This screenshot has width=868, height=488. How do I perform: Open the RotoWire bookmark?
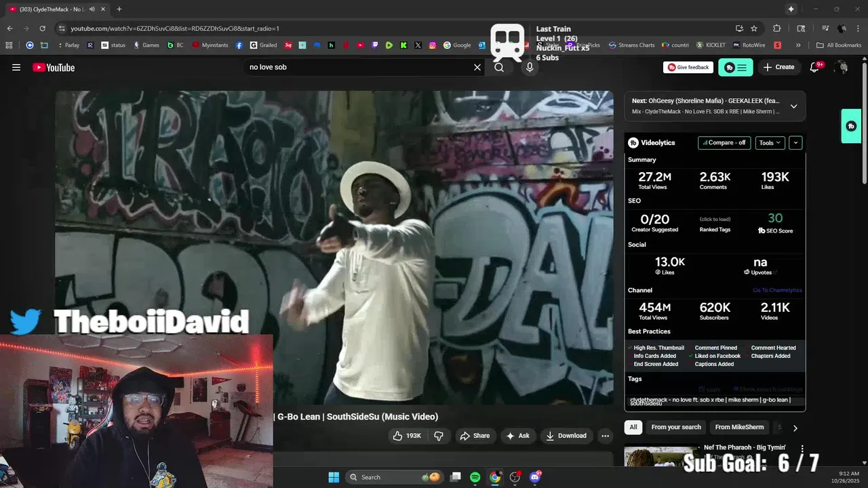click(749, 45)
